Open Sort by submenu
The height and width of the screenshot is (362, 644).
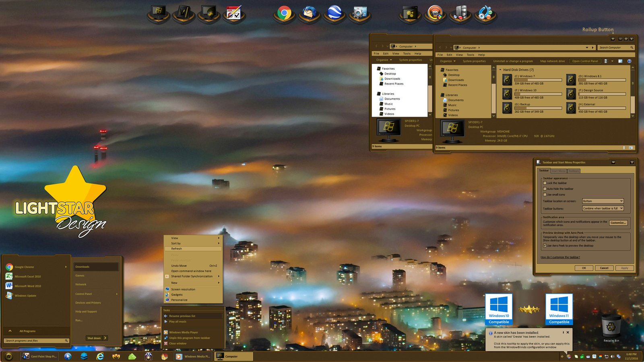(193, 243)
